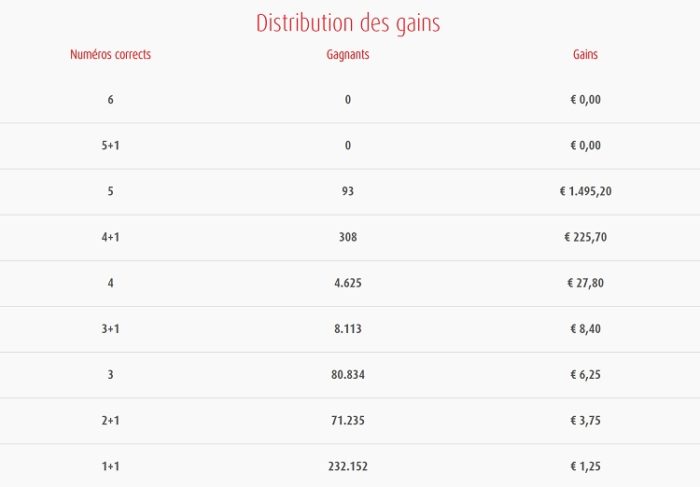Image resolution: width=700 pixels, height=487 pixels.
Task: Select the € 27,80 gain amount
Action: point(586,283)
